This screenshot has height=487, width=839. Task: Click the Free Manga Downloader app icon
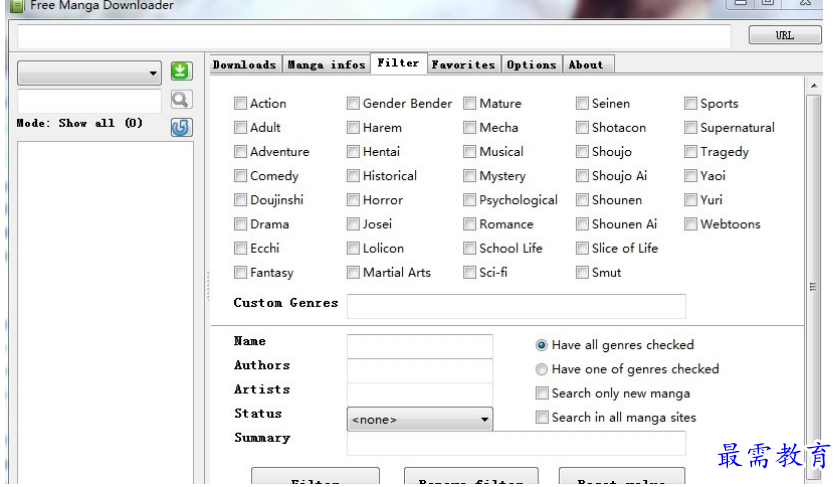tap(17, 6)
